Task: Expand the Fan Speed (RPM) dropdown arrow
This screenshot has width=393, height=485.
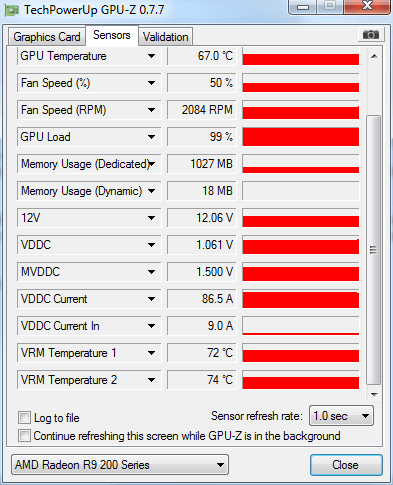Action: click(151, 110)
